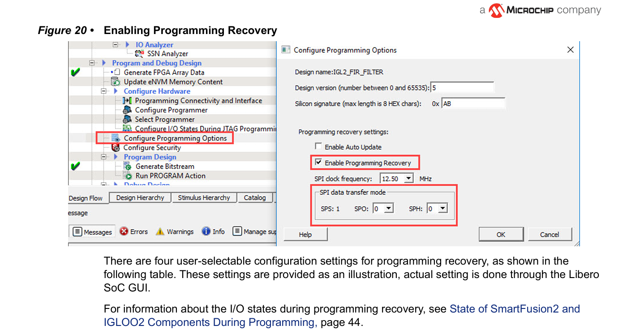Click the Silicon signature input field
The image size is (644, 334).
click(473, 104)
